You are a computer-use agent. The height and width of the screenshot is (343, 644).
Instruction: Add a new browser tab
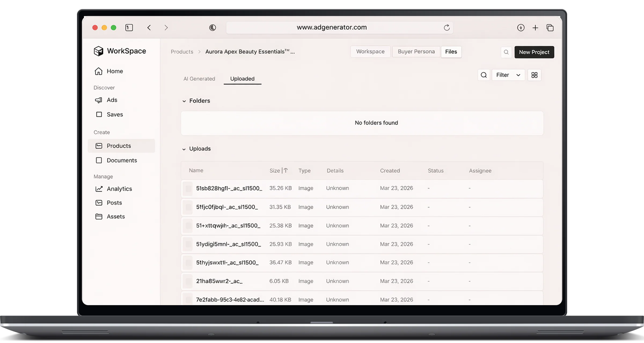pos(535,28)
